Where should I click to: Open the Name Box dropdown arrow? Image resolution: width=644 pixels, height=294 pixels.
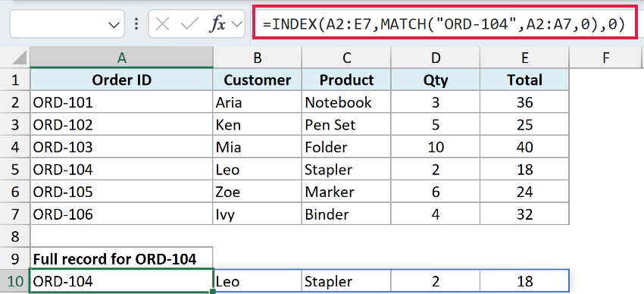tap(114, 25)
